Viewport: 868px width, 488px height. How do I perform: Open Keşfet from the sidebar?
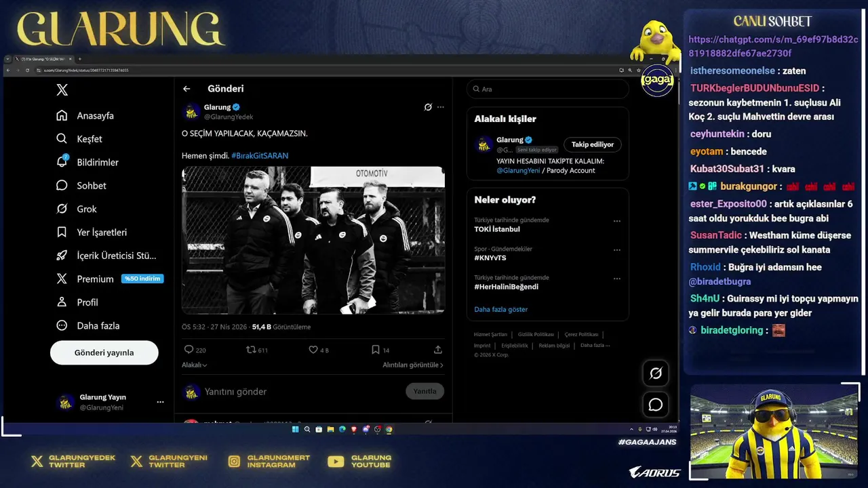click(80, 139)
